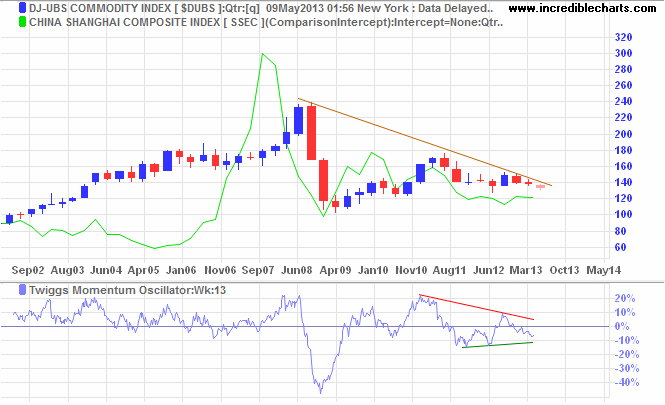Click the -20% oscillator scale value
The image size is (665, 405).
click(626, 355)
